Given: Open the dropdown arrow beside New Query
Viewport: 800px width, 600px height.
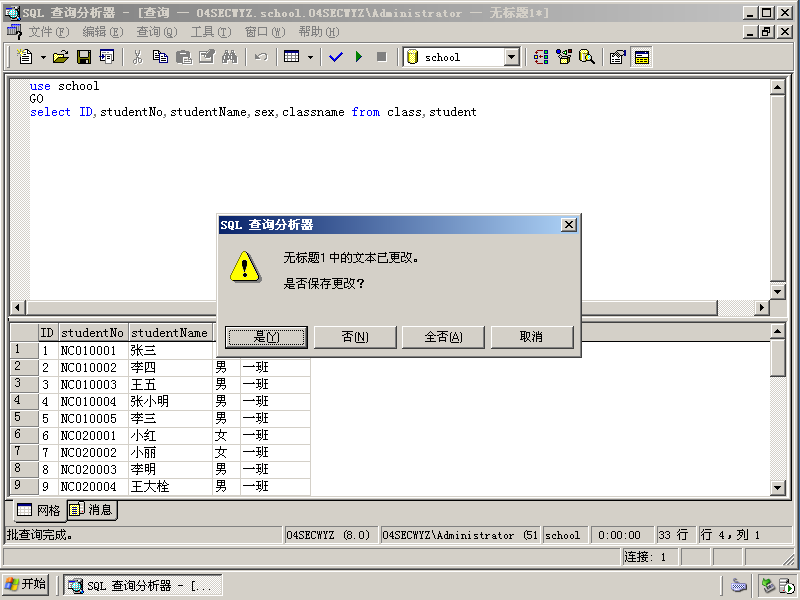Looking at the screenshot, I should coord(43,57).
